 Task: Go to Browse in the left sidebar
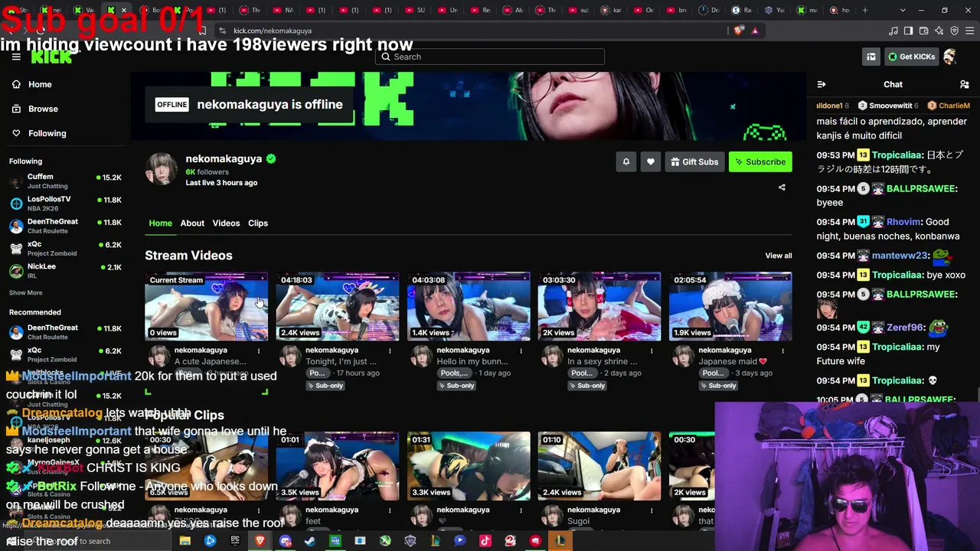tap(43, 109)
